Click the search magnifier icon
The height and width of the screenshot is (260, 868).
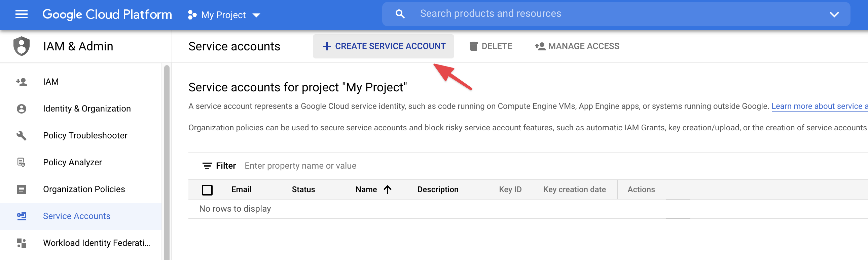[400, 14]
